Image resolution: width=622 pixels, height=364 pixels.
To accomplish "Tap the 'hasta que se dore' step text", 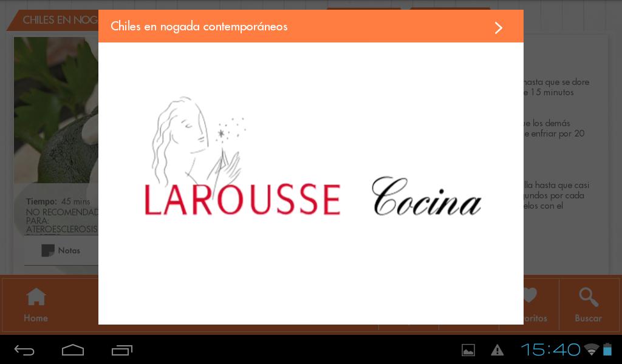I will click(x=556, y=82).
